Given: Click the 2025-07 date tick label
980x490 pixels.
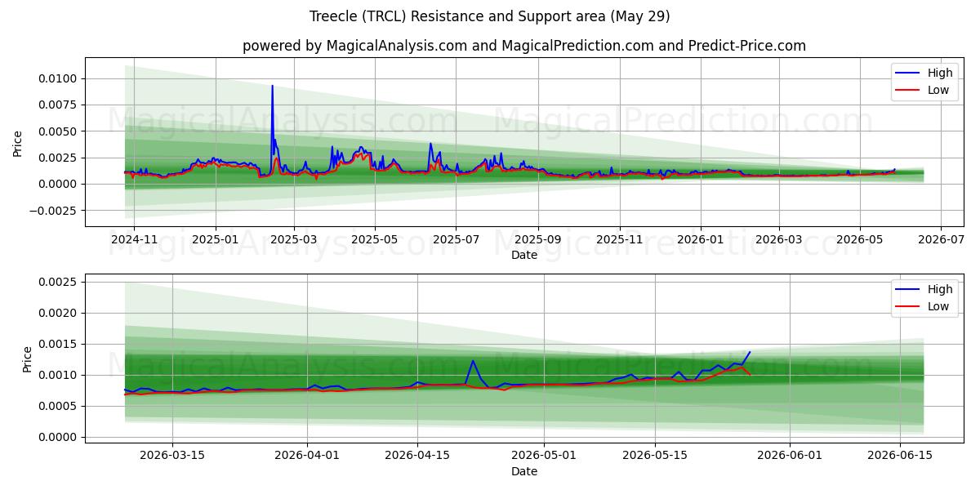Looking at the screenshot, I should click(456, 238).
